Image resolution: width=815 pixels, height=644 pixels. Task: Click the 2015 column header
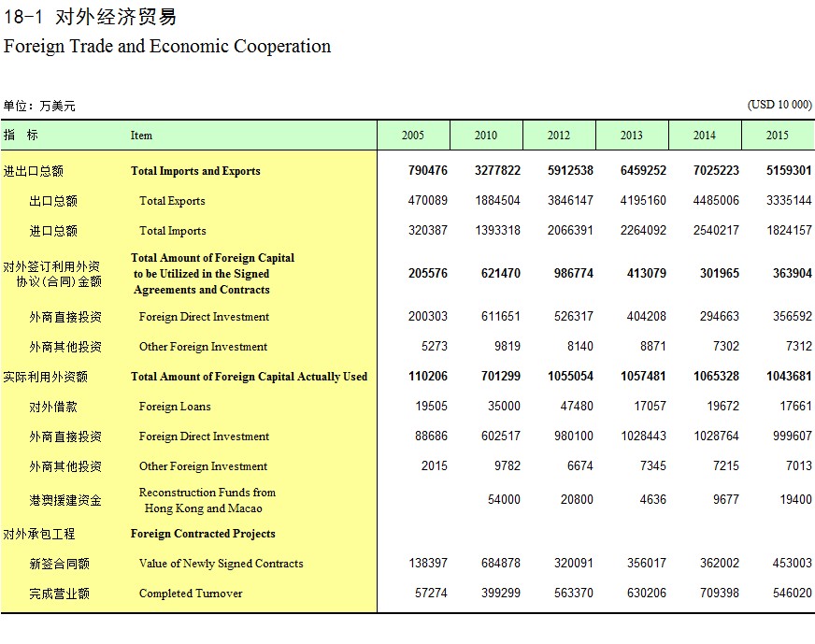click(778, 136)
